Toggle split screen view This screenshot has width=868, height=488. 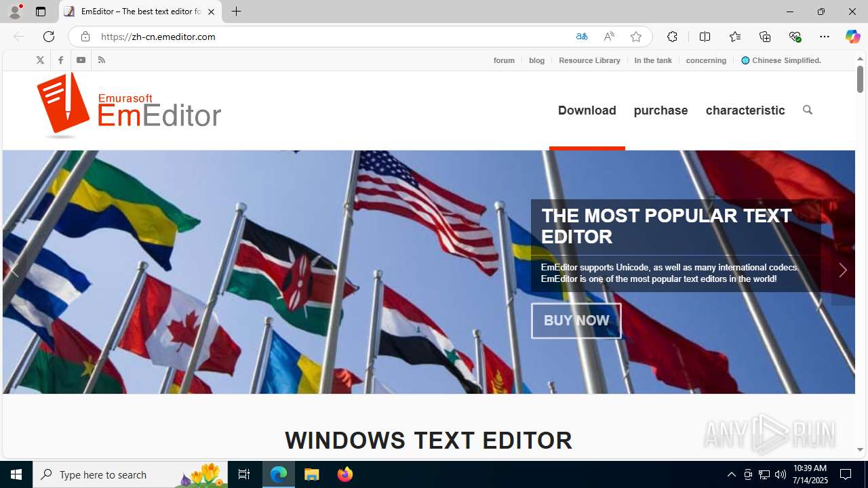click(705, 37)
